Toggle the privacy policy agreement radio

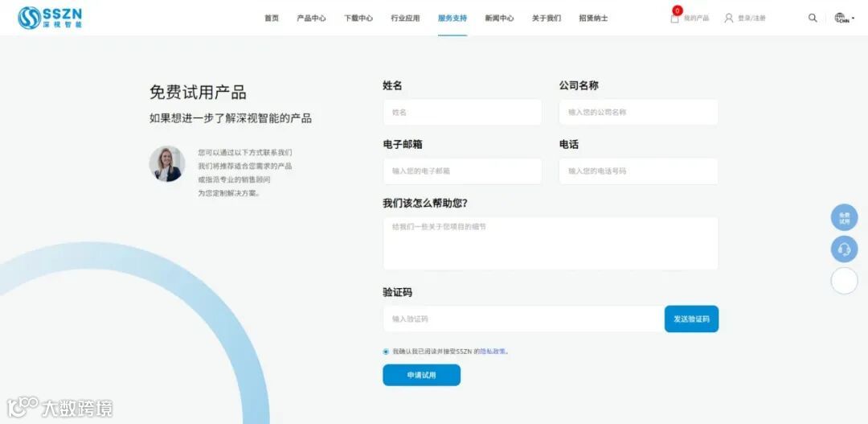[x=386, y=352]
